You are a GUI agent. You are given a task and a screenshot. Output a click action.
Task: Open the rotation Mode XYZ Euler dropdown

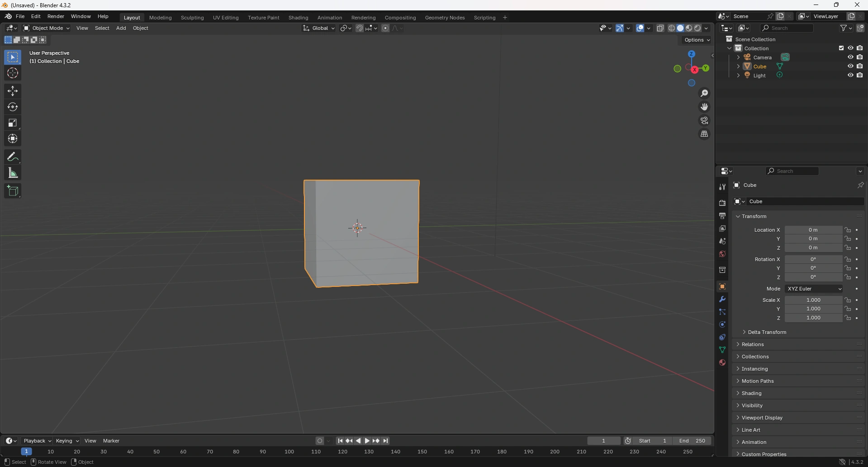coord(813,289)
